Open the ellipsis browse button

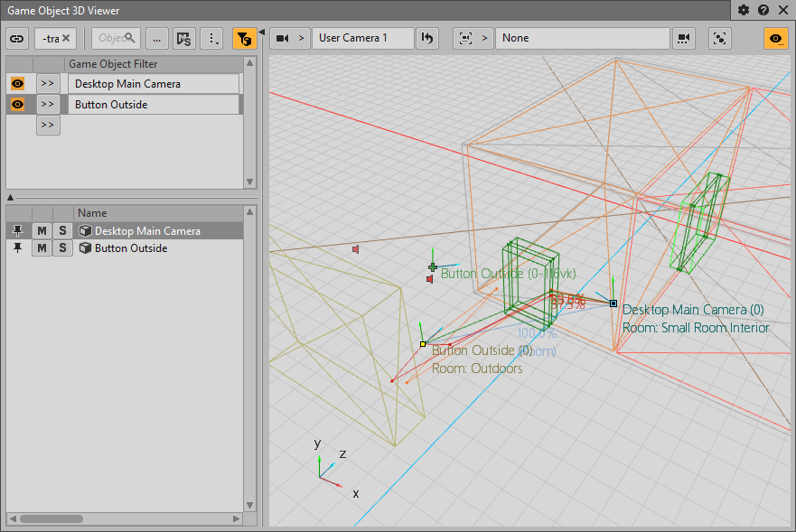point(156,38)
